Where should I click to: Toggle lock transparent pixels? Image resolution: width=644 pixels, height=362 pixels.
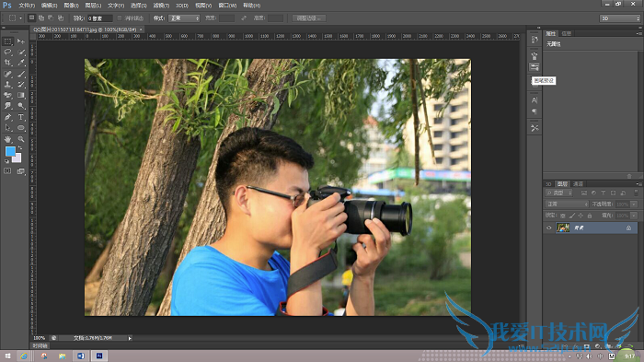click(563, 216)
